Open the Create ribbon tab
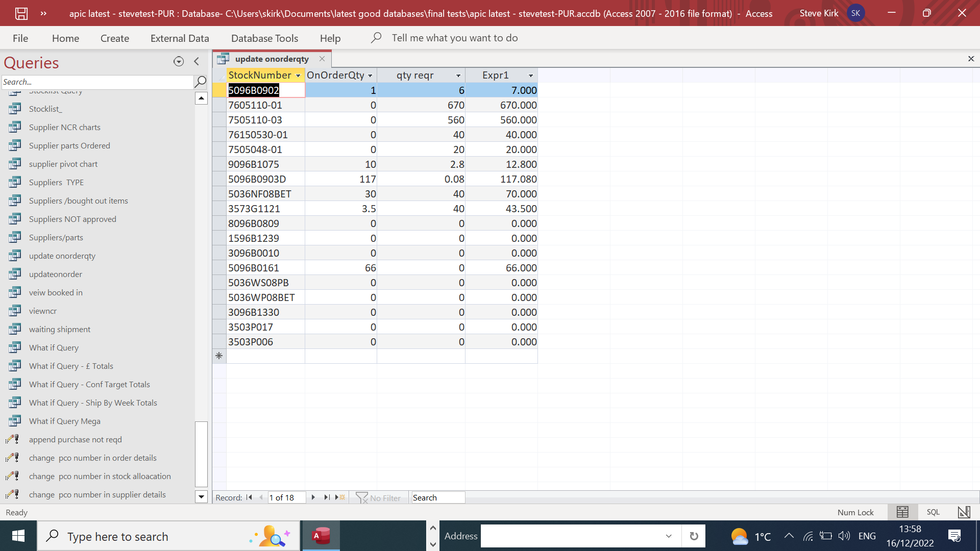 coord(115,38)
